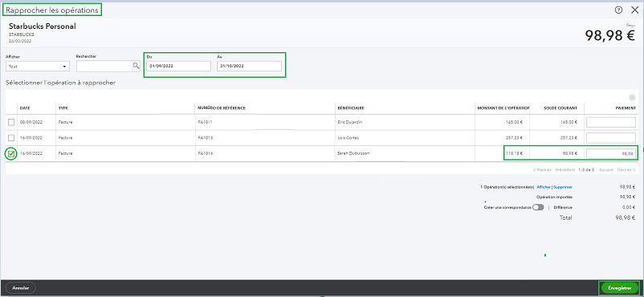Click the Enregistrer button

(620, 288)
